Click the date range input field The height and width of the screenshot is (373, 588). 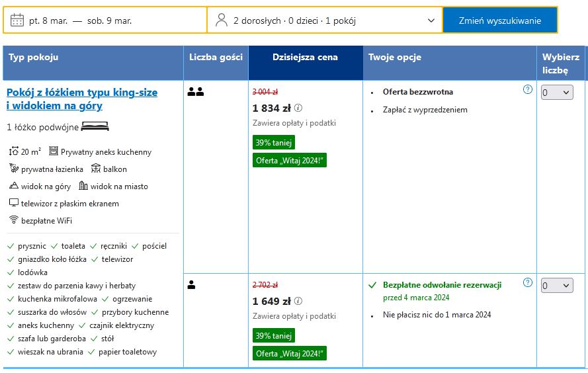click(106, 21)
